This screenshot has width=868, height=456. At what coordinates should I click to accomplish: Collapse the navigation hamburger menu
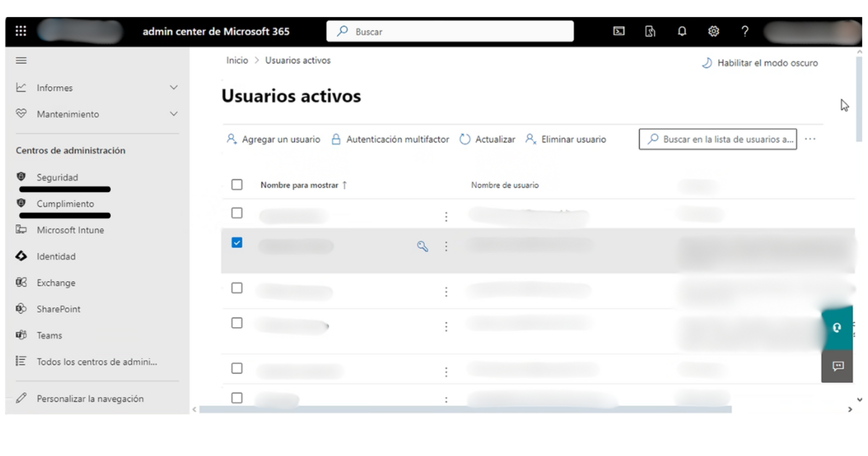pyautogui.click(x=21, y=61)
